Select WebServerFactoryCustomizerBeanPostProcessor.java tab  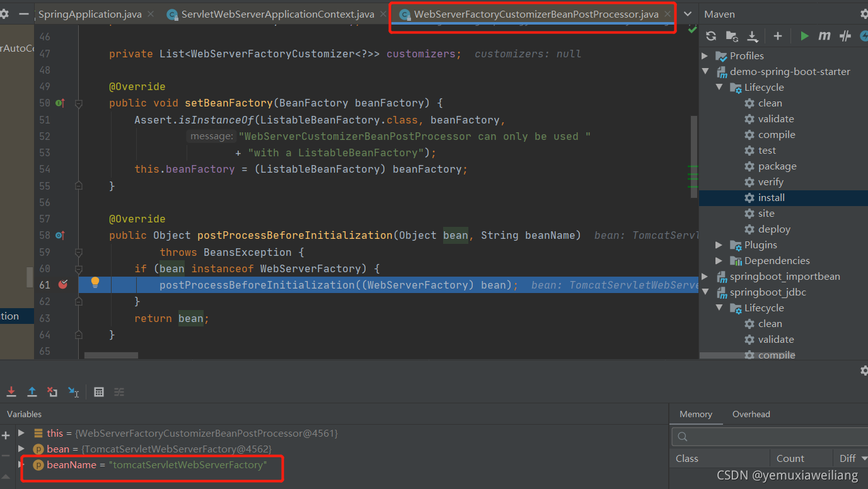pos(536,14)
